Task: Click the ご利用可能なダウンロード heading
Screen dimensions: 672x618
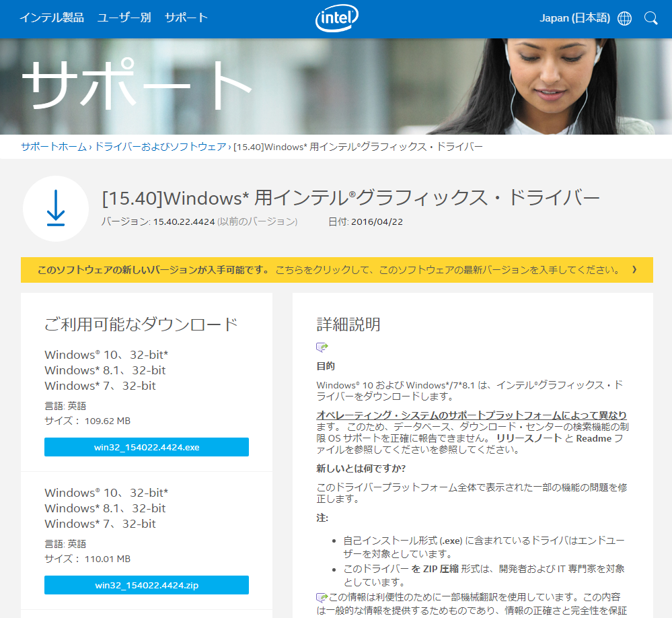Action: (x=141, y=324)
